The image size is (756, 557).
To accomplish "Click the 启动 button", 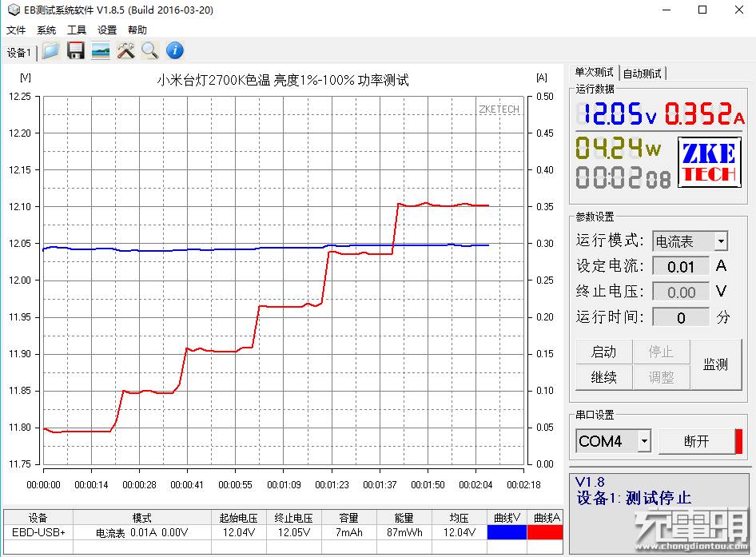I will pos(603,352).
